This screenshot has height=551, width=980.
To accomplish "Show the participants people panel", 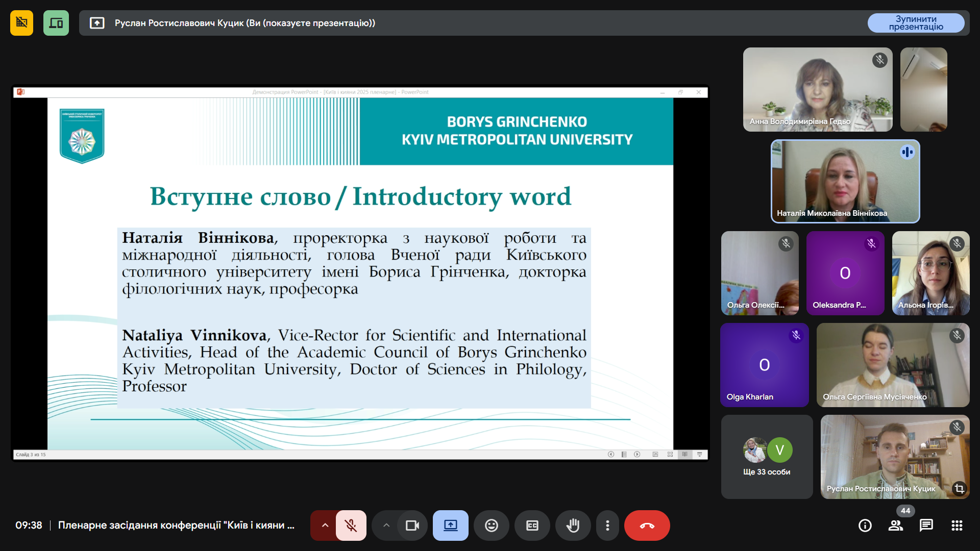I will (896, 525).
